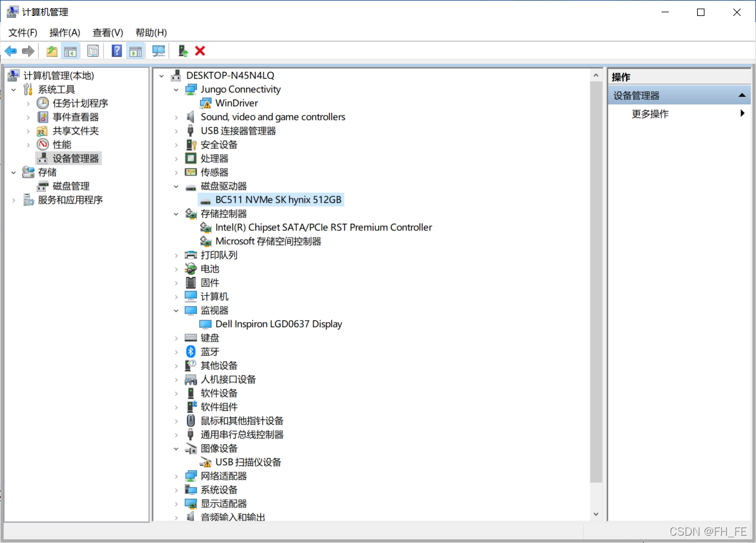Screen dimensions: 756x543
Task: Select the 传感器 category
Action: click(214, 172)
